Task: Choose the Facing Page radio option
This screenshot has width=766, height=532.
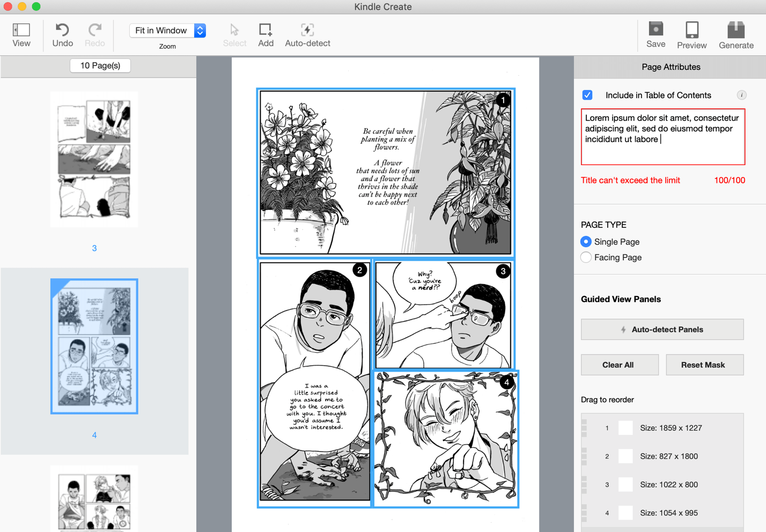Action: click(x=586, y=257)
